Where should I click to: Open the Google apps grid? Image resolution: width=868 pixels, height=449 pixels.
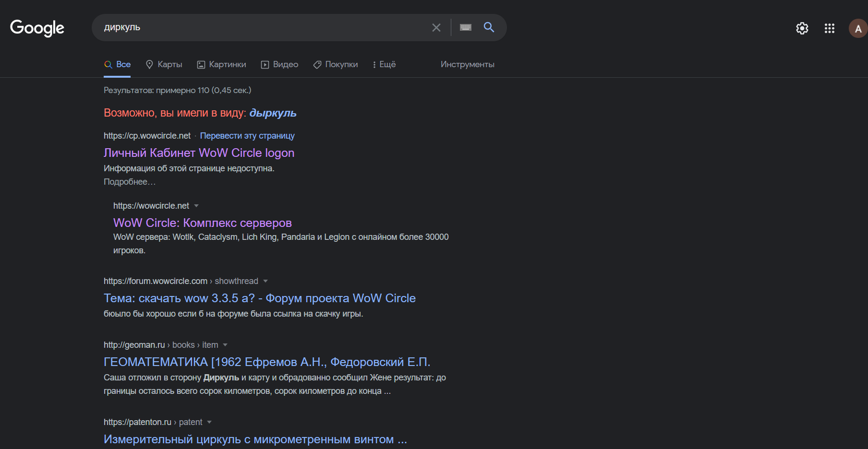click(830, 28)
